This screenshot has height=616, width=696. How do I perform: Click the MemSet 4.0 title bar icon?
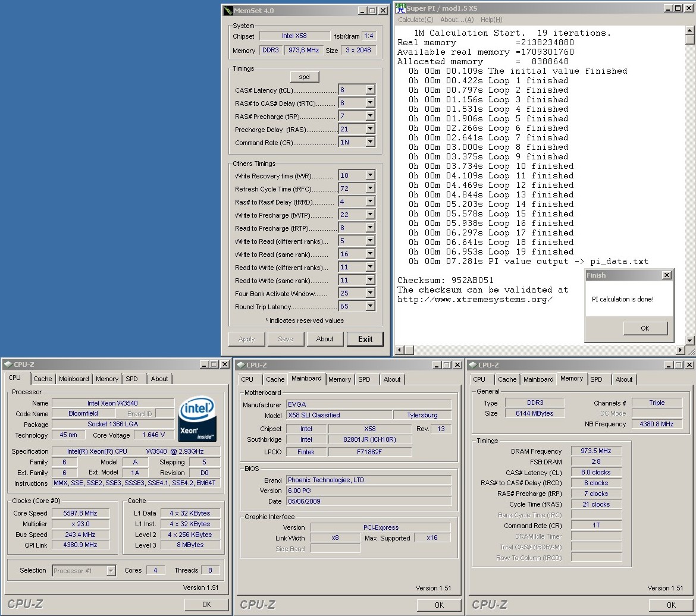click(x=228, y=11)
